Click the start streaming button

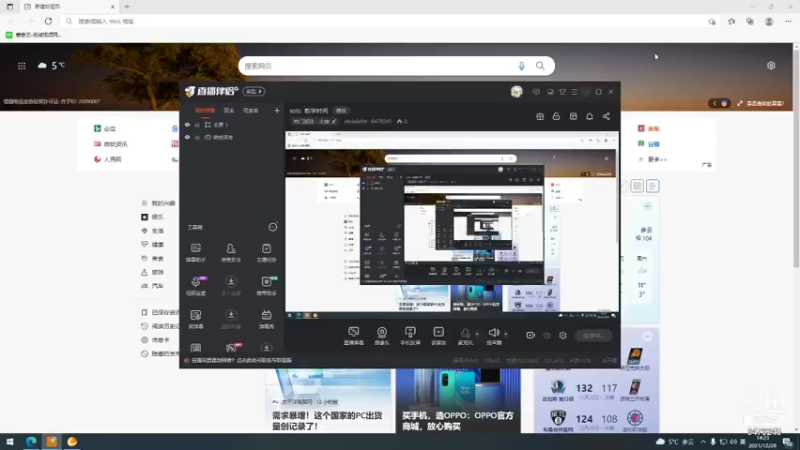[x=593, y=335]
